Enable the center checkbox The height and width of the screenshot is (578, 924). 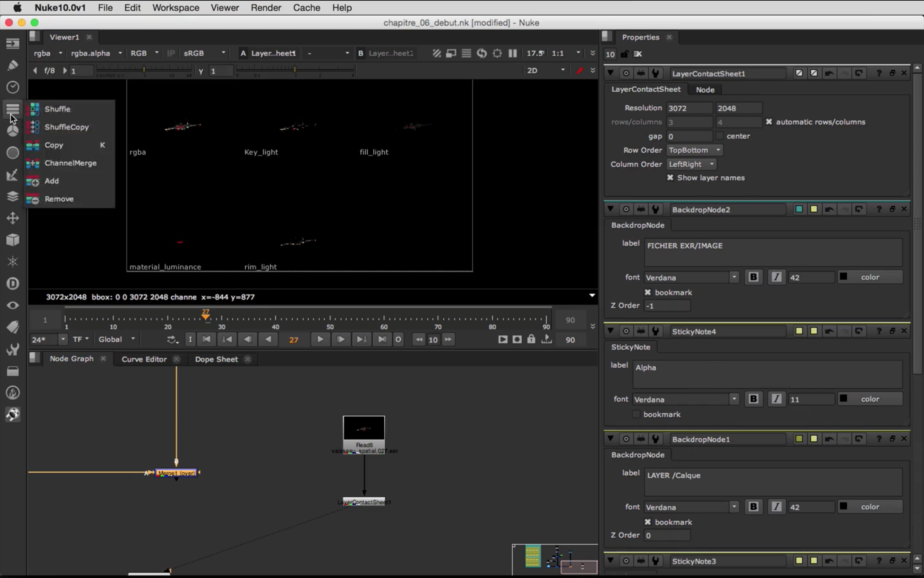(719, 136)
